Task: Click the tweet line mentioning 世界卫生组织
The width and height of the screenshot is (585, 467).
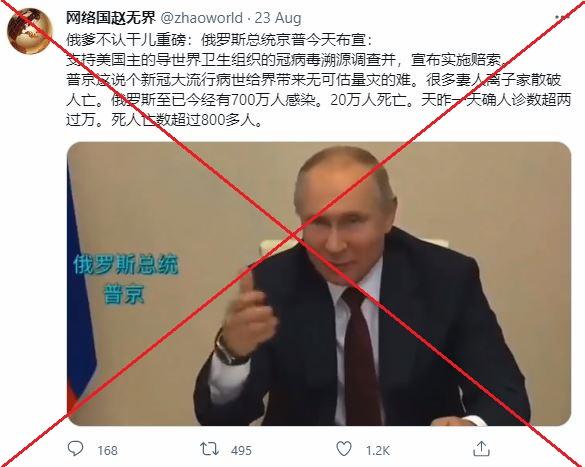Action: click(x=285, y=60)
